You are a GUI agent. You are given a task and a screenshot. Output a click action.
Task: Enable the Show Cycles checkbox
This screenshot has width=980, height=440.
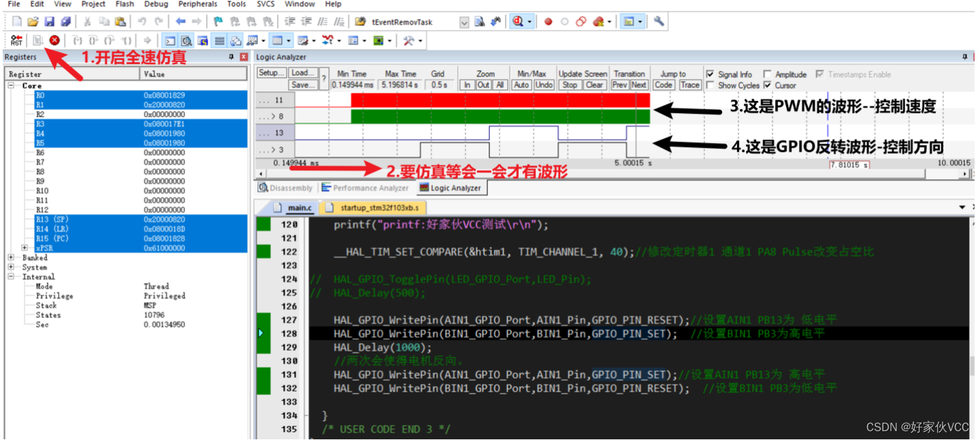[x=710, y=85]
